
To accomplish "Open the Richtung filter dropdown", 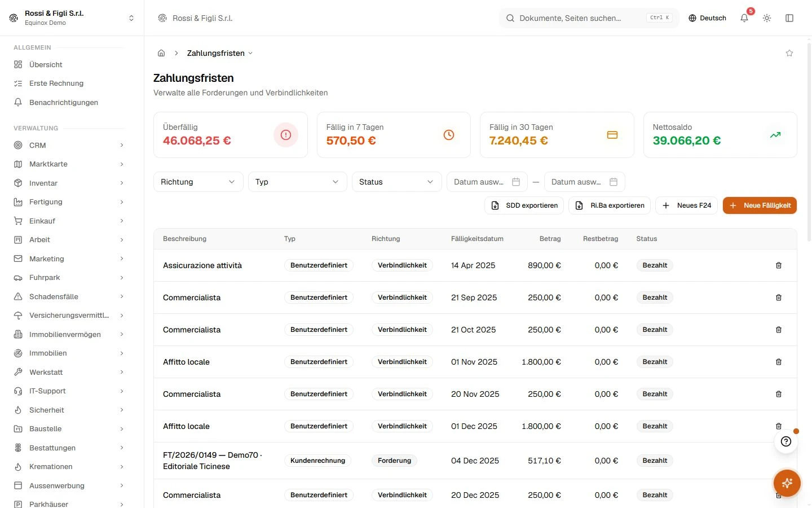I will click(198, 182).
